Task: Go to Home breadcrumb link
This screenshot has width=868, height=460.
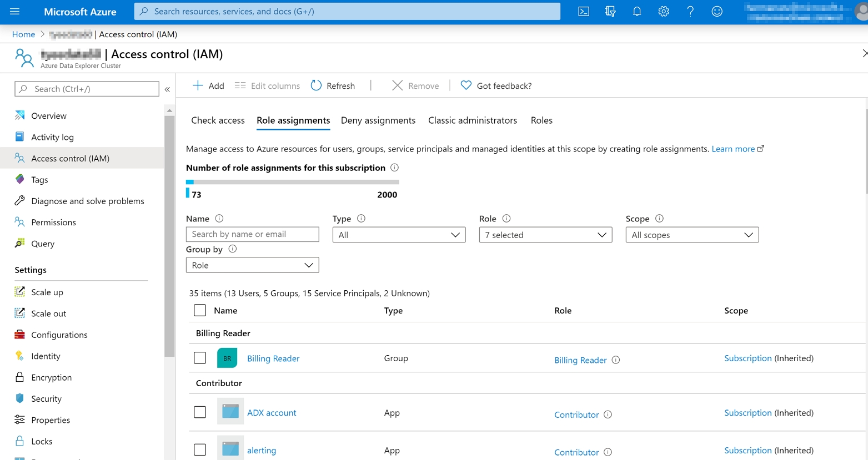Action: click(x=23, y=34)
